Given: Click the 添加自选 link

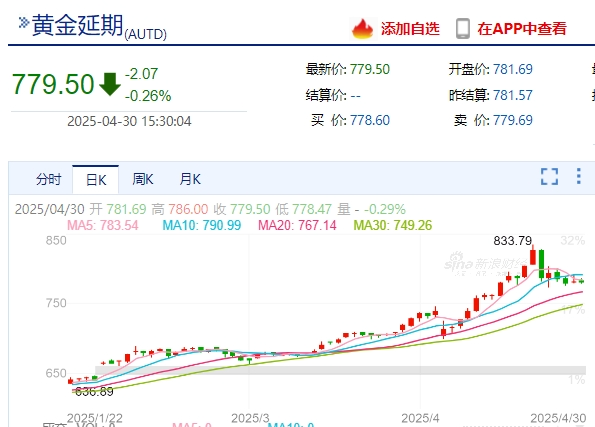Looking at the screenshot, I should (x=410, y=29).
